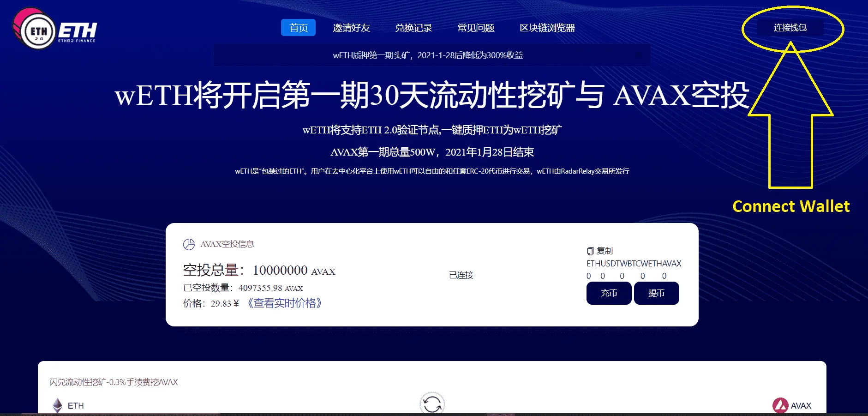This screenshot has width=868, height=416.
Task: Click the ETHUSDTWBTCWETHAVAX token list text
Action: point(634,264)
